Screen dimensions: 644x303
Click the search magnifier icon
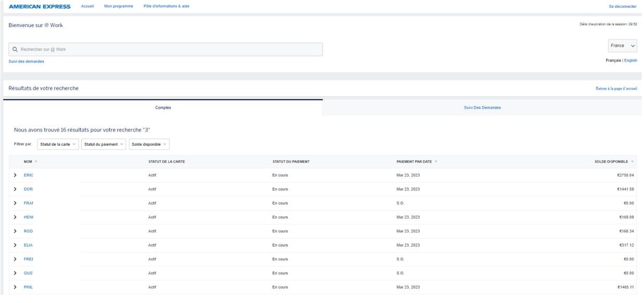pyautogui.click(x=15, y=49)
